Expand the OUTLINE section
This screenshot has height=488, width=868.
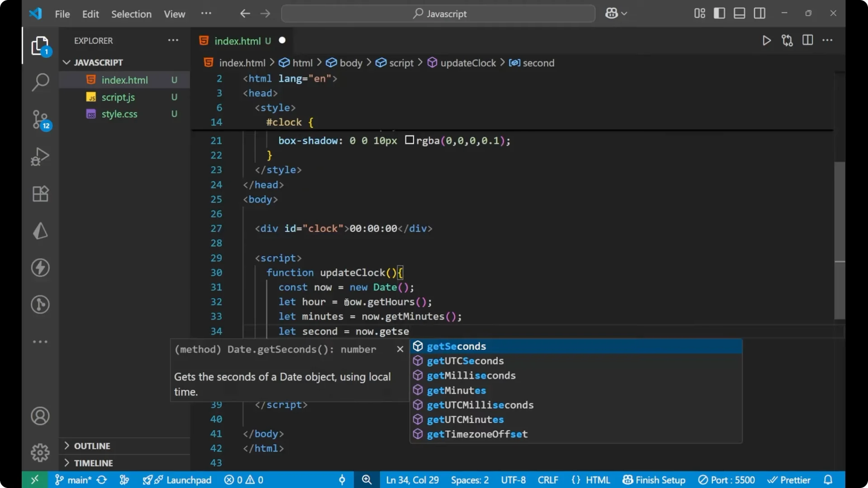tap(91, 446)
